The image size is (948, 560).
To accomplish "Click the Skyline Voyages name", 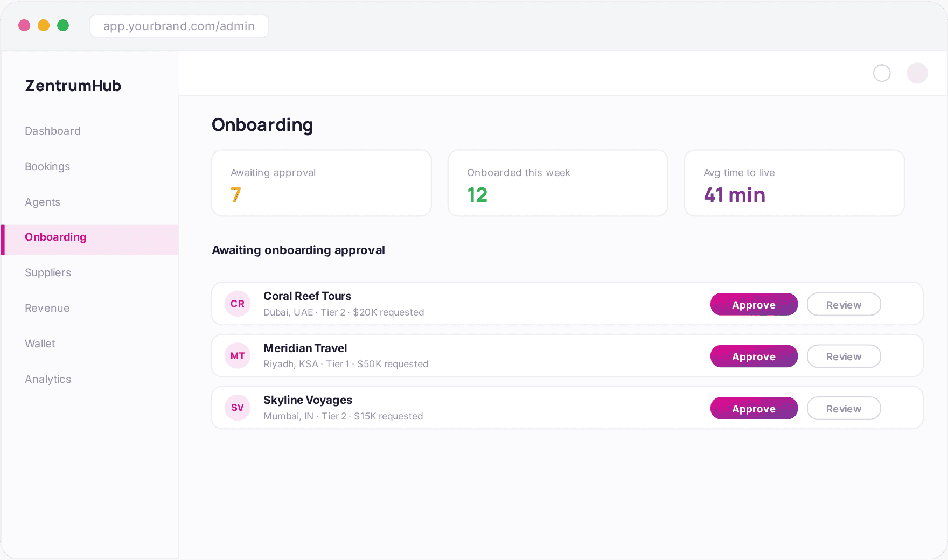I will (308, 400).
